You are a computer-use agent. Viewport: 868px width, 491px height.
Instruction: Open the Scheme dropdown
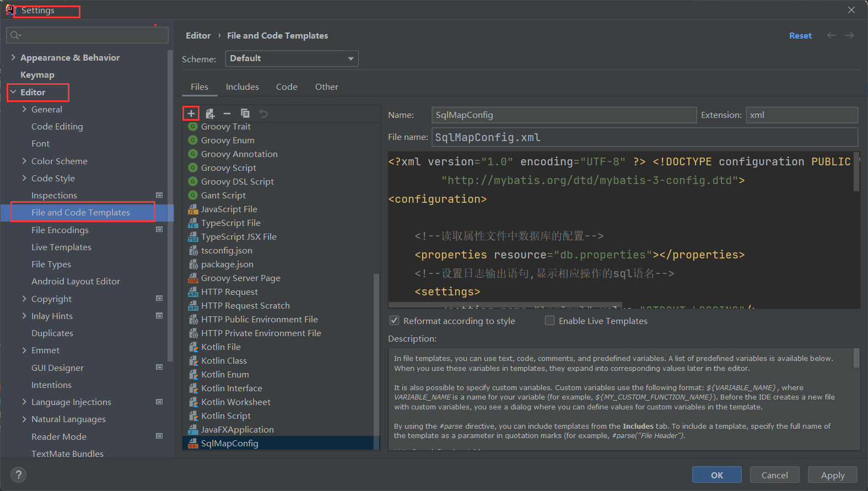coord(292,58)
